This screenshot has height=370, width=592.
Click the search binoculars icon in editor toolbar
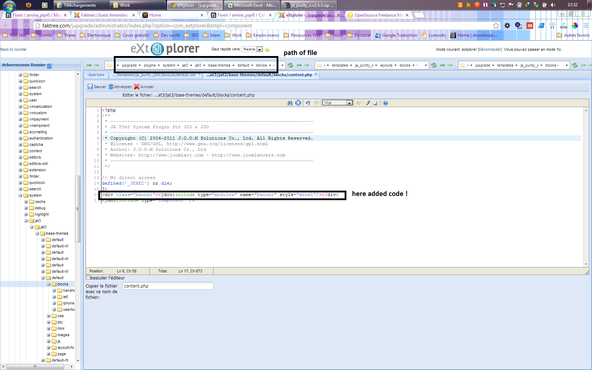(x=290, y=103)
